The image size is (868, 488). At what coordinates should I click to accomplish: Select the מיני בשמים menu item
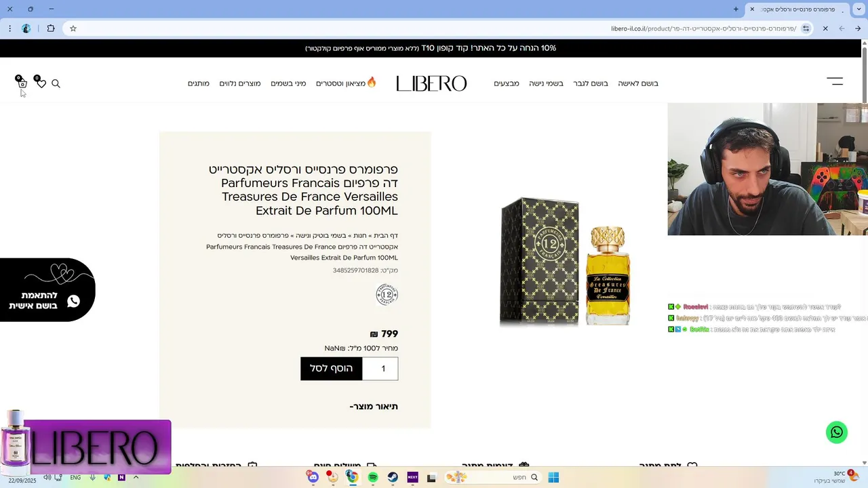tap(288, 83)
